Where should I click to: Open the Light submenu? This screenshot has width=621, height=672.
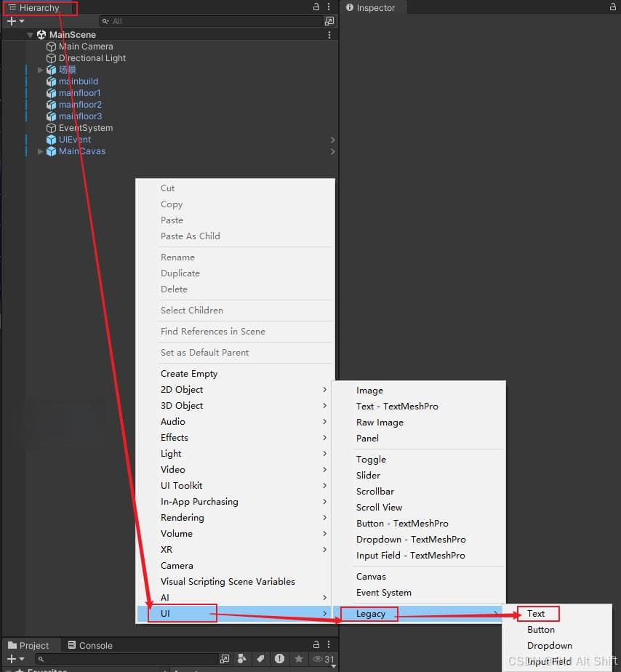(234, 453)
